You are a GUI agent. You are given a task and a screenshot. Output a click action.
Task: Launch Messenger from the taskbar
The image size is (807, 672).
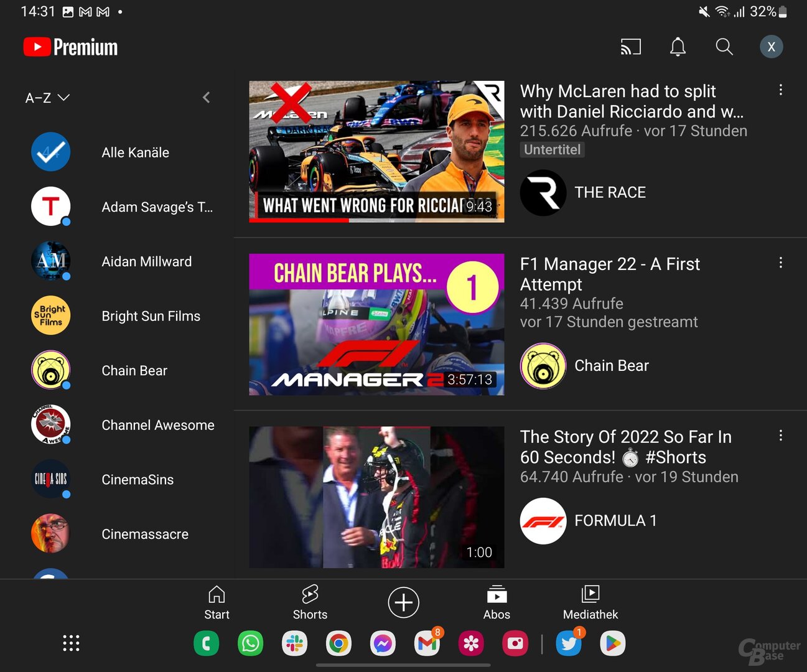pos(383,643)
